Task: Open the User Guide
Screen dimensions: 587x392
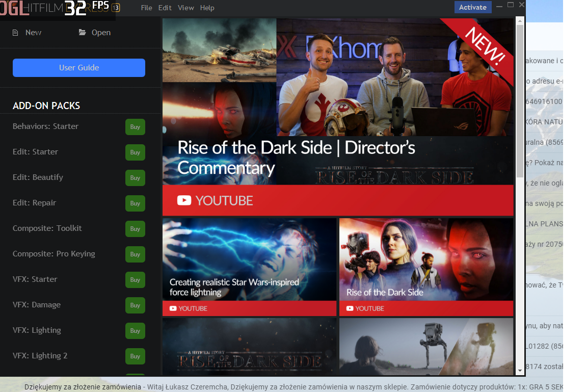Action: [x=79, y=68]
